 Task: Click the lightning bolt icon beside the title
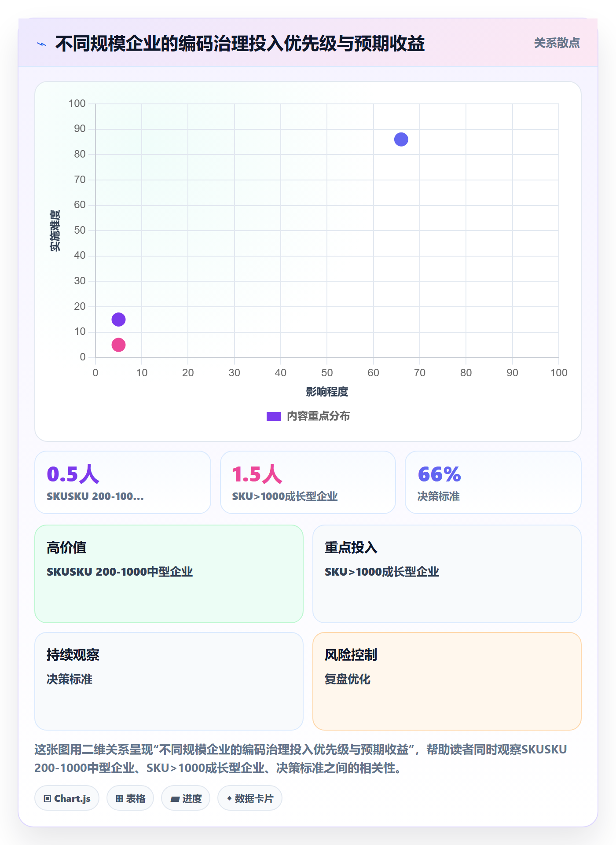(x=42, y=44)
